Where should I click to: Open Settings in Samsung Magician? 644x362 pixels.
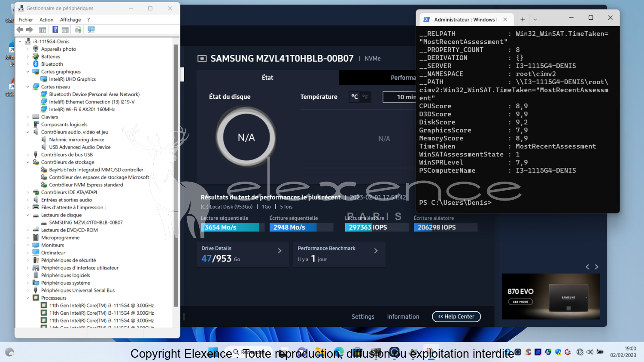point(363,316)
